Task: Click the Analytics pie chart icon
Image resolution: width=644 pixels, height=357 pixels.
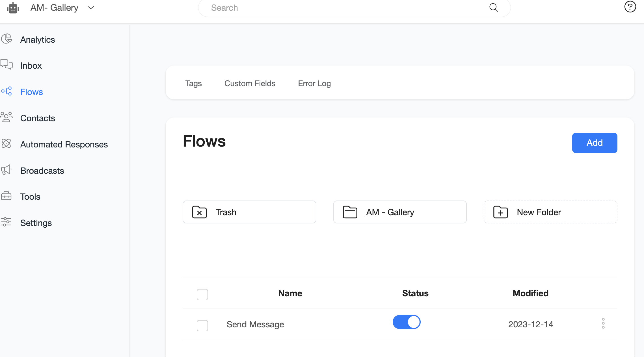Action: pyautogui.click(x=7, y=39)
